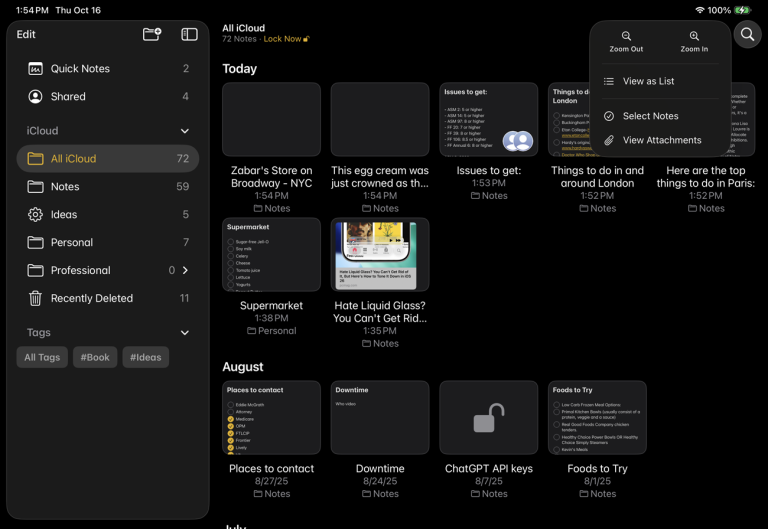
Task: Expand the Professional folder chevron
Action: pos(186,270)
